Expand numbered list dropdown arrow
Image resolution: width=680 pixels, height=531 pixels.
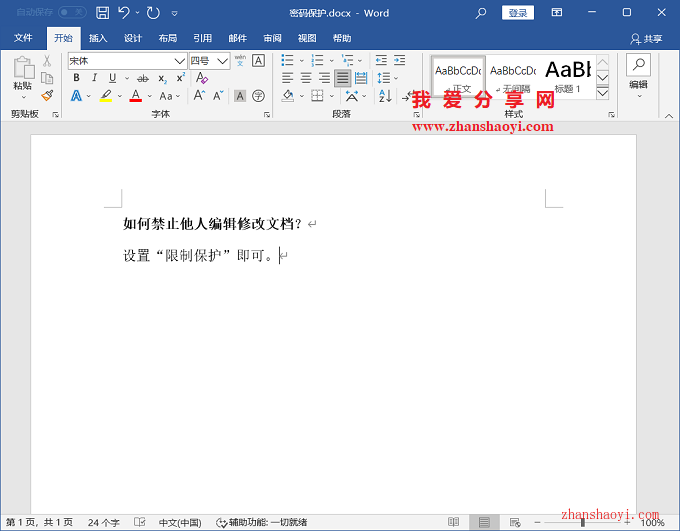[x=332, y=61]
